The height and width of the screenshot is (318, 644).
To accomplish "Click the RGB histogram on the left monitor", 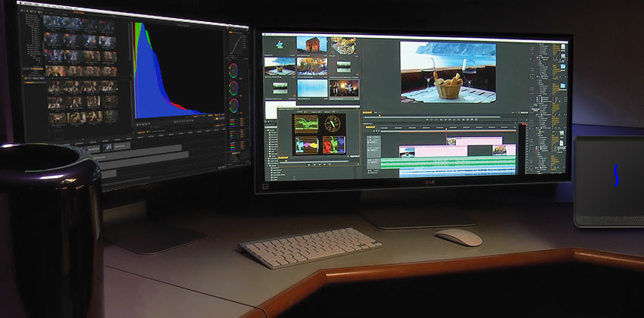I will coord(178,70).
